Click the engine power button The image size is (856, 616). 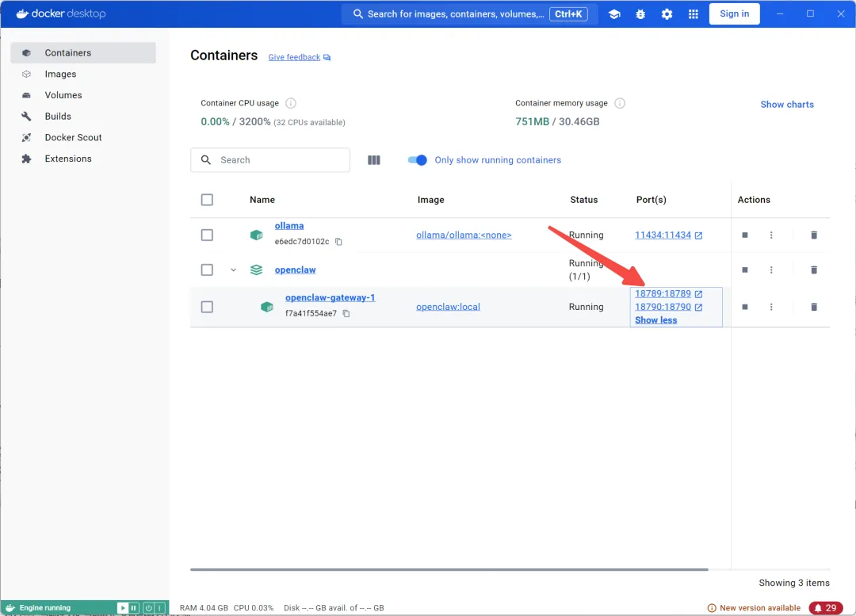[x=148, y=608]
